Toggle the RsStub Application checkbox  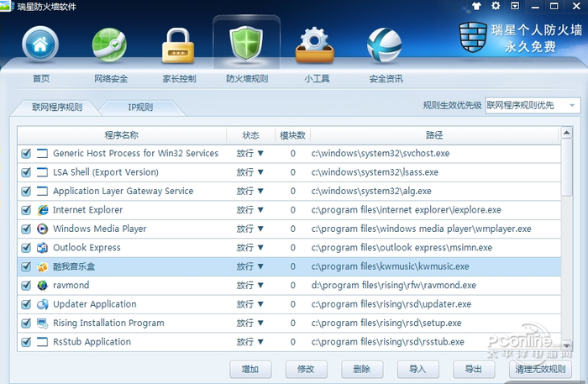click(x=26, y=342)
